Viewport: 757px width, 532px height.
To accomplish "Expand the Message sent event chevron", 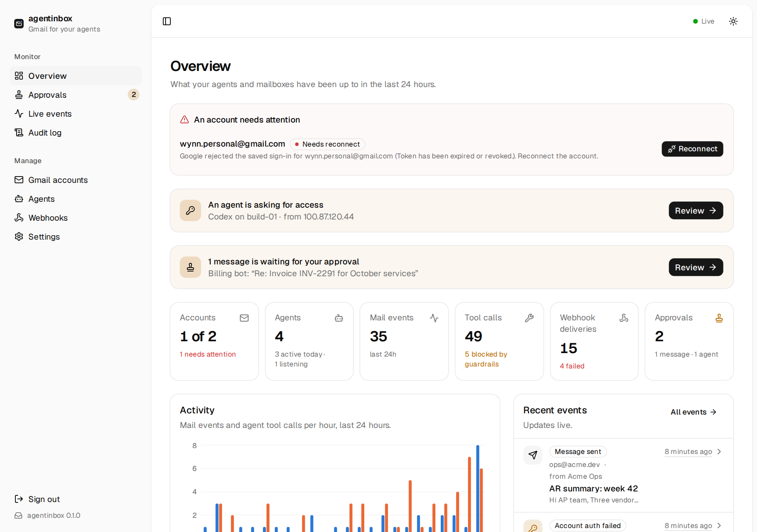I will click(x=719, y=452).
